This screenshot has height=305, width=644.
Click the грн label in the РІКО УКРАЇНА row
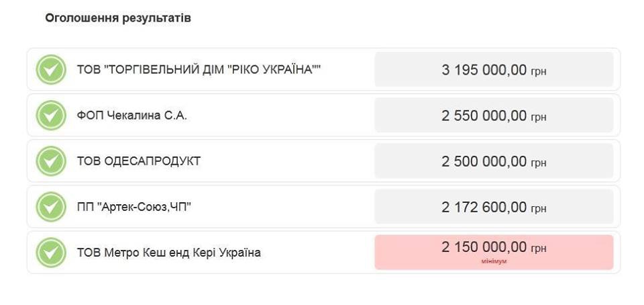click(x=539, y=73)
